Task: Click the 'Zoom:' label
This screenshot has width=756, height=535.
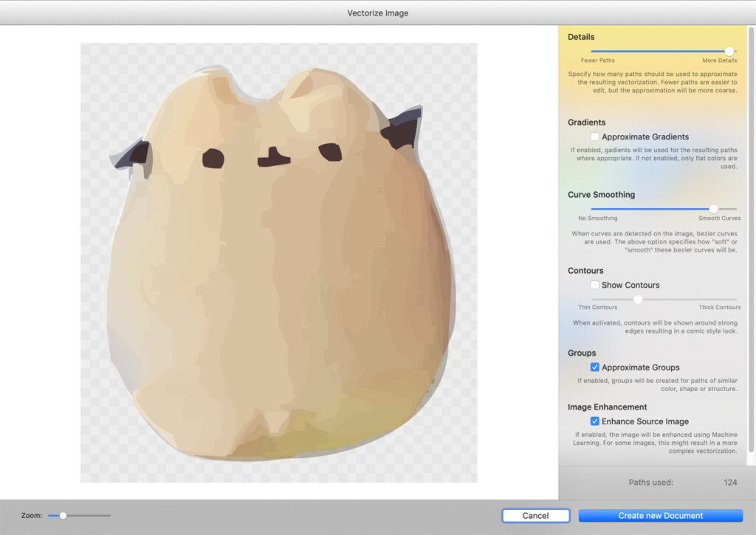Action: (x=31, y=515)
